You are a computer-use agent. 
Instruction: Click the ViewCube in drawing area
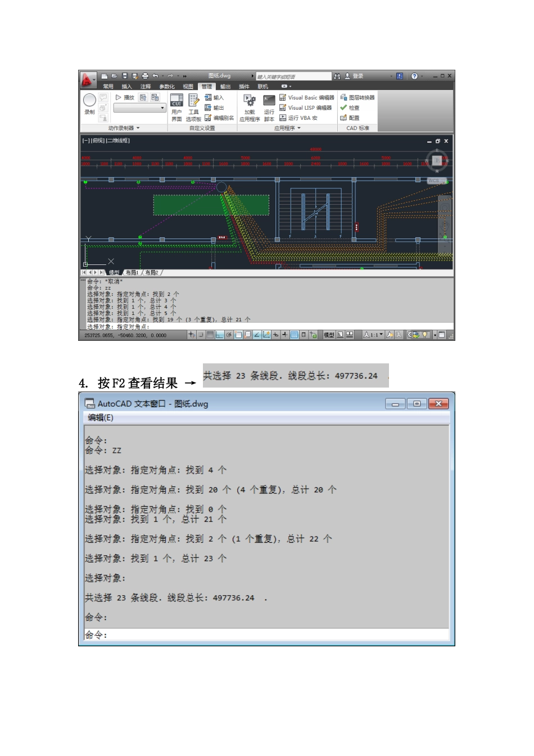coord(437,161)
